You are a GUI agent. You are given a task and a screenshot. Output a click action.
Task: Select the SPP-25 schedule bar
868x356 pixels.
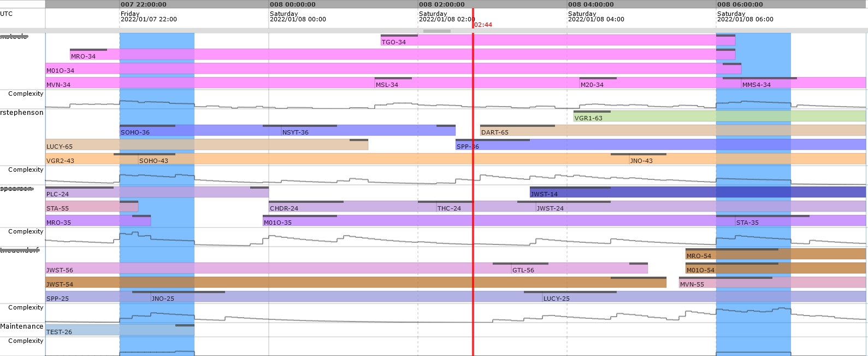98,297
